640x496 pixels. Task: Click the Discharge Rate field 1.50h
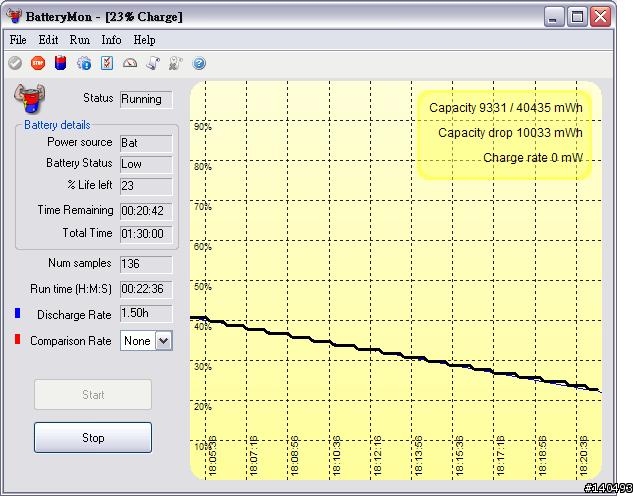point(146,314)
